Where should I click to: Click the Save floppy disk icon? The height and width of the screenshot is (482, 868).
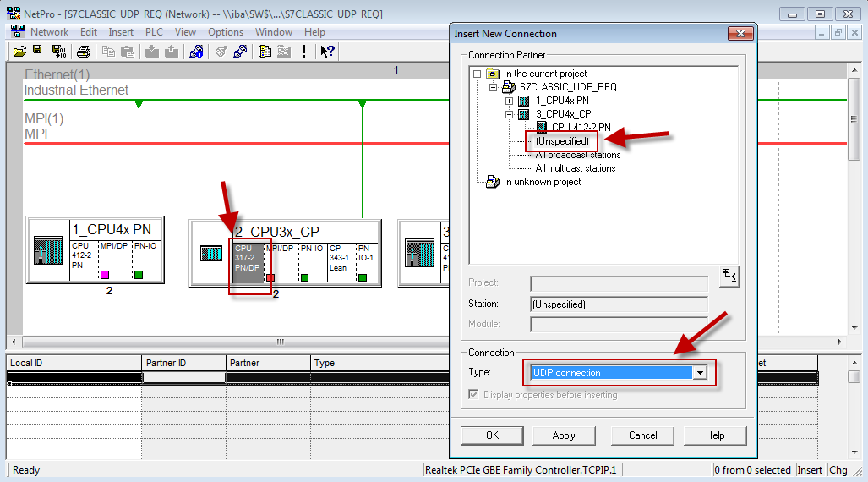pyautogui.click(x=38, y=51)
